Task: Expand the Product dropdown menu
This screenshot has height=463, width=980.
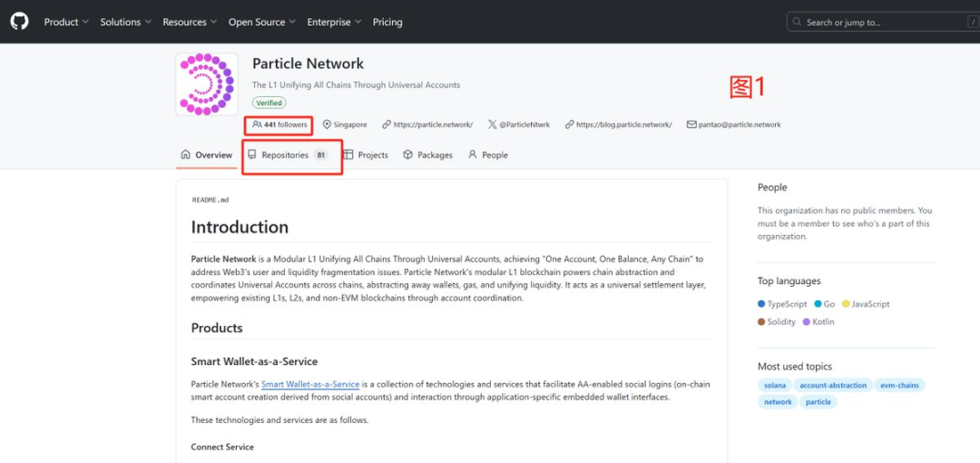Action: 66,22
